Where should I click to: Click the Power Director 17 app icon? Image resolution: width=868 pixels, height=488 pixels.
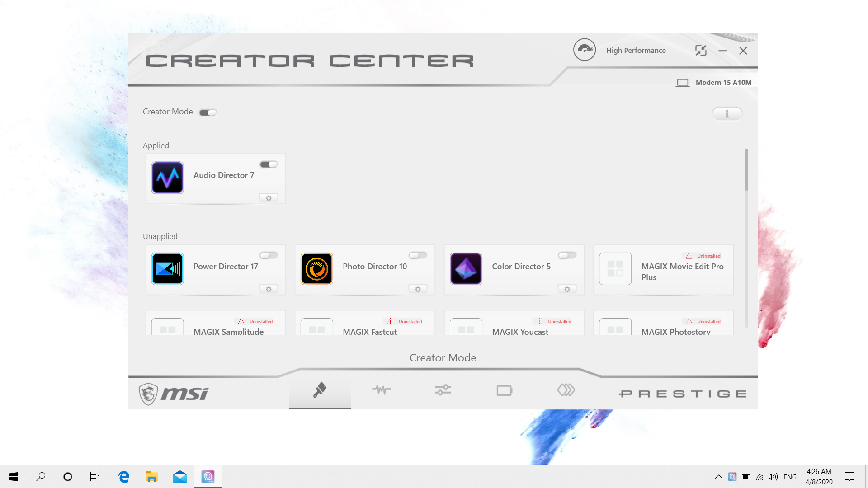tap(168, 269)
